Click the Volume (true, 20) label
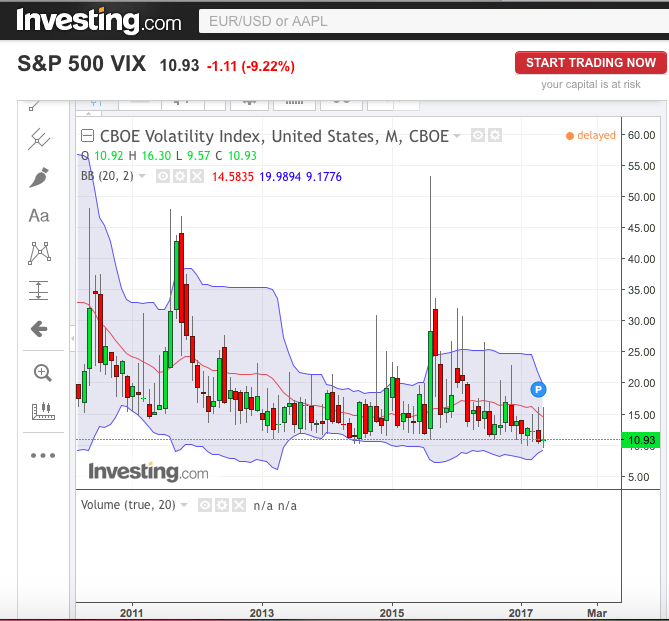This screenshot has height=621, width=669. point(128,505)
